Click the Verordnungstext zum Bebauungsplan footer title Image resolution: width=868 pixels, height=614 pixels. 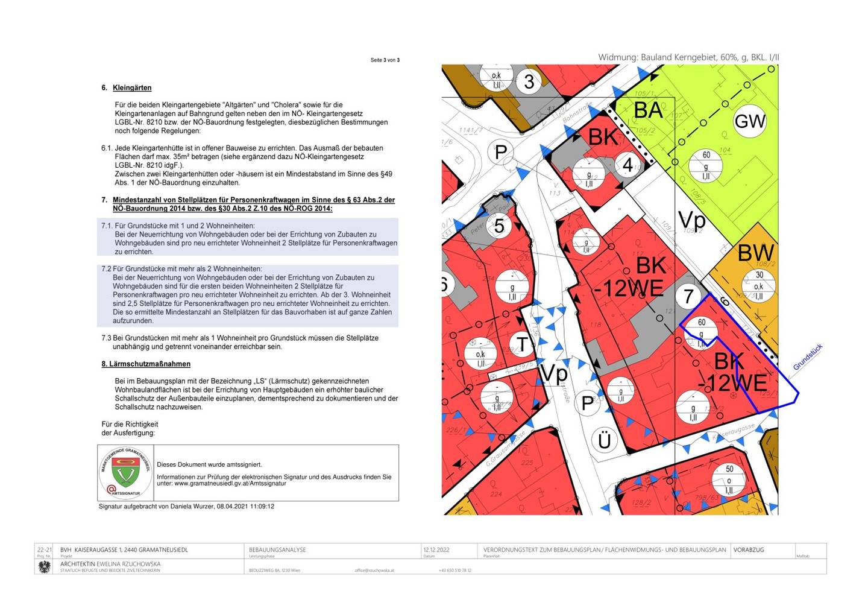point(605,550)
